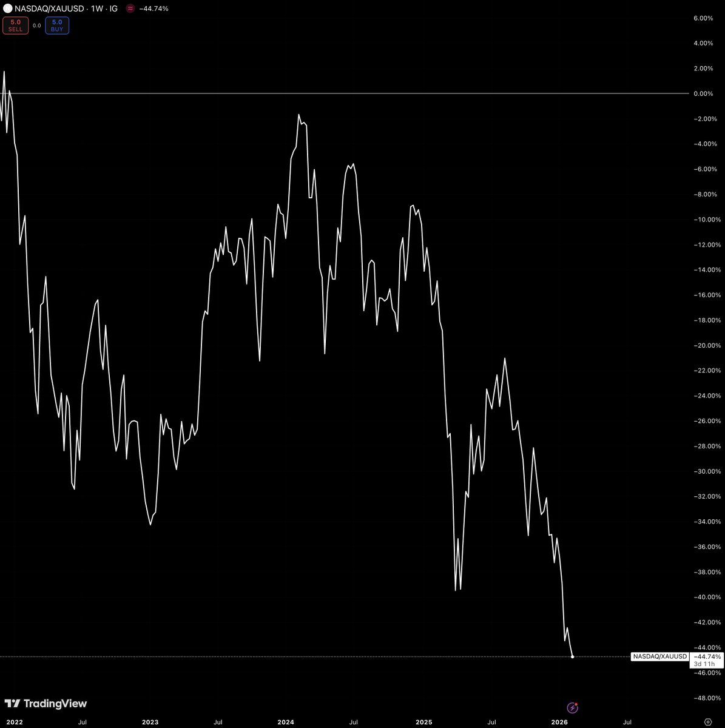This screenshot has width=725, height=728.
Task: Click the 6.00% price scale label
Action: click(703, 18)
